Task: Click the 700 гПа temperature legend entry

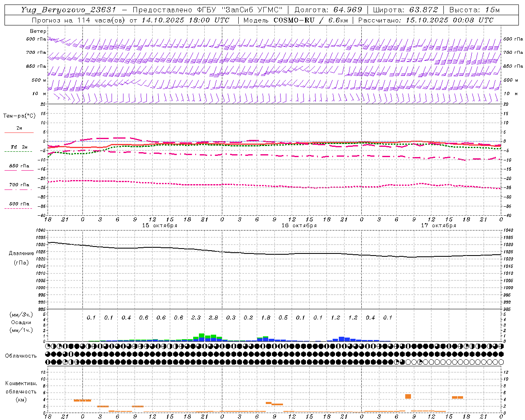Action: coord(19,185)
